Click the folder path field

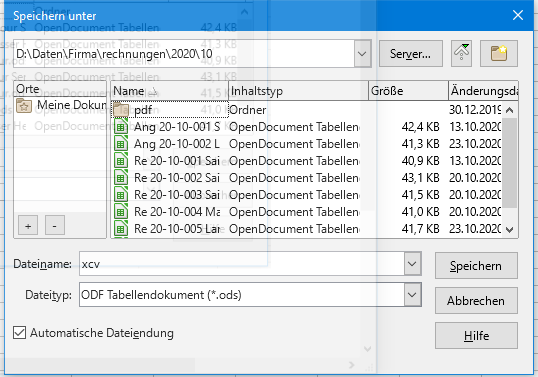pyautogui.click(x=184, y=54)
